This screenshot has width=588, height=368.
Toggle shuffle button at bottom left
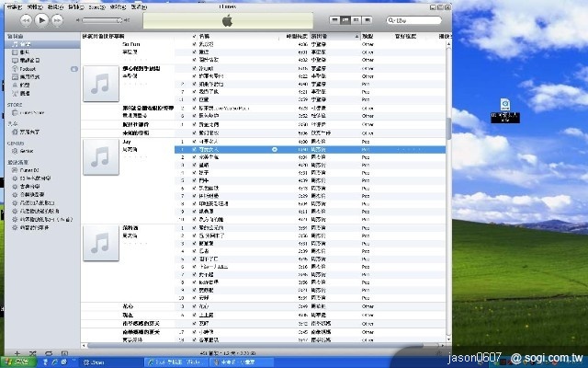pyautogui.click(x=31, y=353)
